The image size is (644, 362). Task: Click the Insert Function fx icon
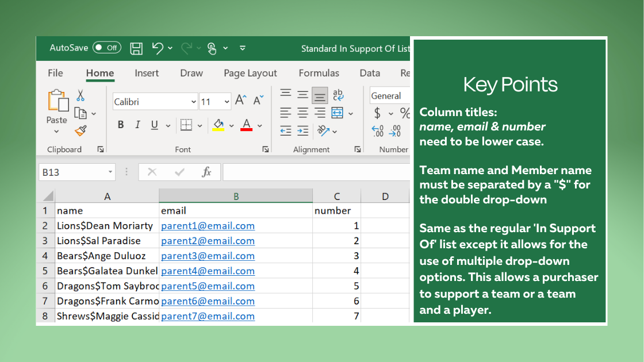[206, 172]
